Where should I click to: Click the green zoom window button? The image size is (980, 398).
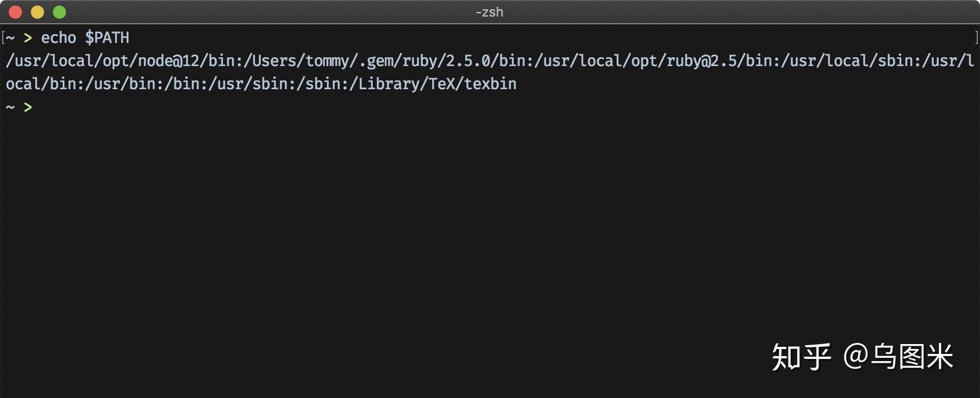coord(59,12)
